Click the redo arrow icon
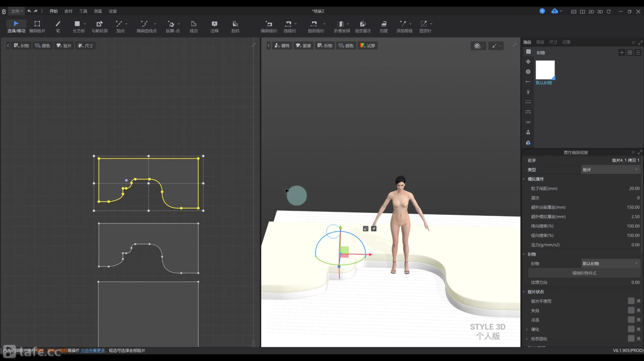Screen dimensions: 644x361 click(x=35, y=11)
